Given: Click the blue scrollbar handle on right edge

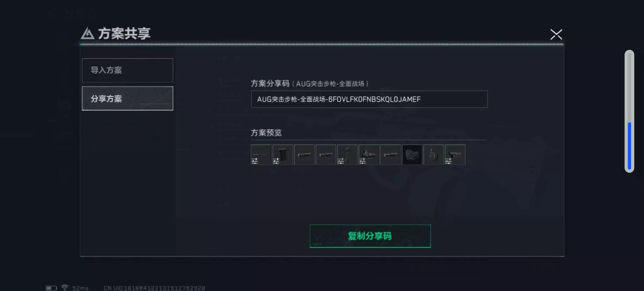Looking at the screenshot, I should pyautogui.click(x=629, y=146).
